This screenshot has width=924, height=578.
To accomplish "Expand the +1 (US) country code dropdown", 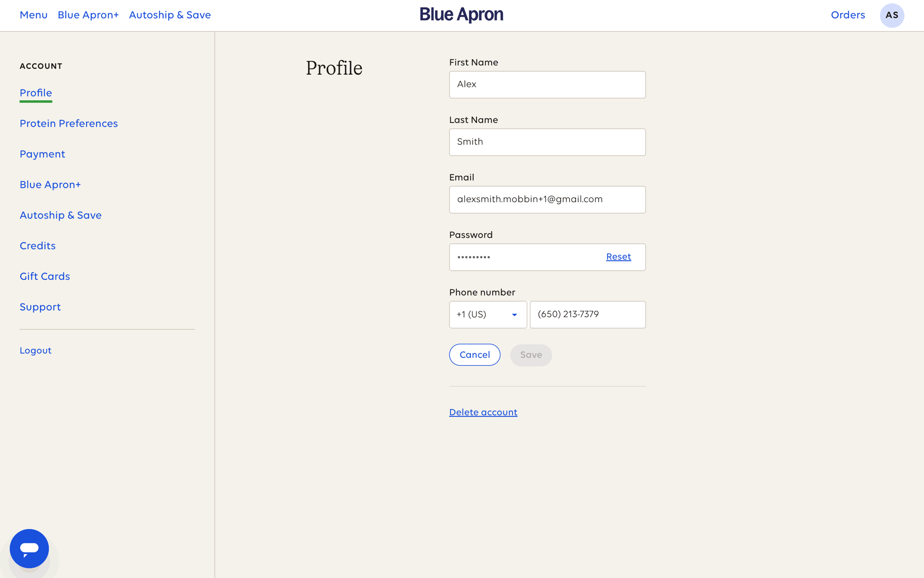I will pyautogui.click(x=488, y=315).
